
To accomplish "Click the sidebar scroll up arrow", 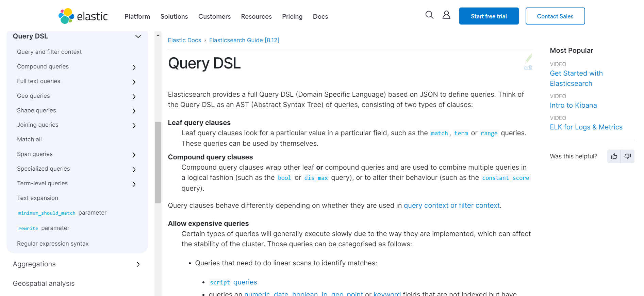I will click(x=158, y=35).
